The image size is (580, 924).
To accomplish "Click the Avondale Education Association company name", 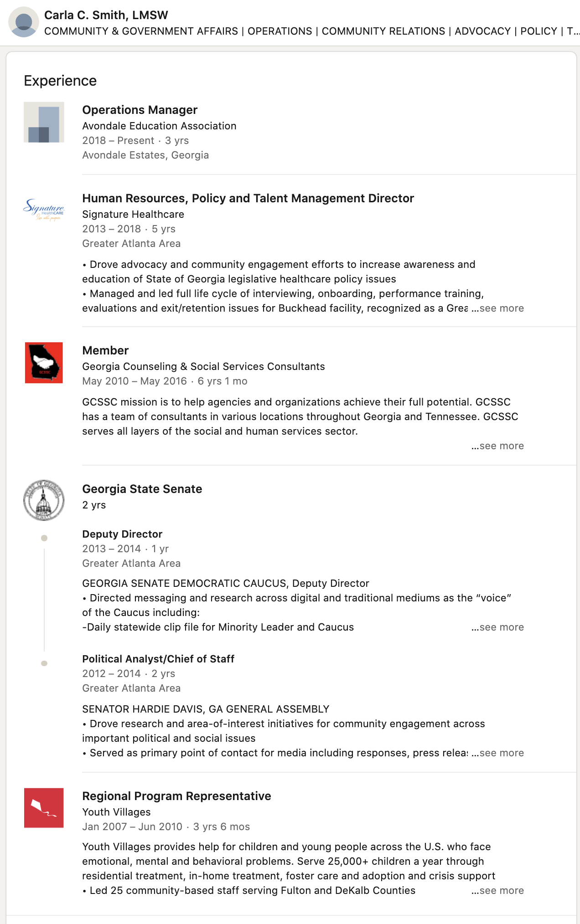I will tap(159, 126).
